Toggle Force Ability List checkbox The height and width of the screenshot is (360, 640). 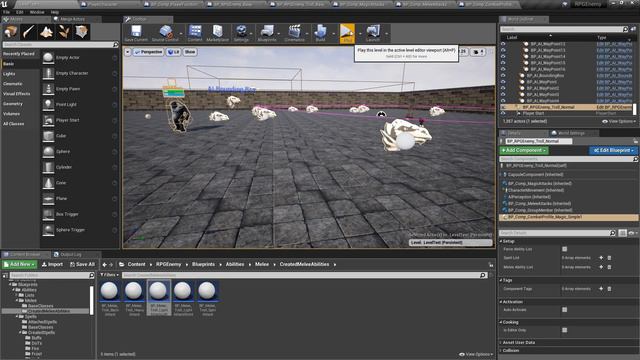(x=564, y=249)
